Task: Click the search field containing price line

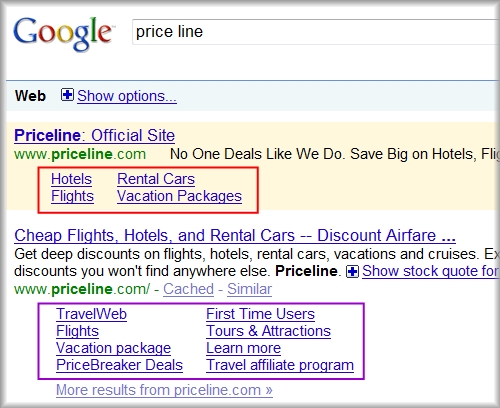Action: click(x=316, y=32)
